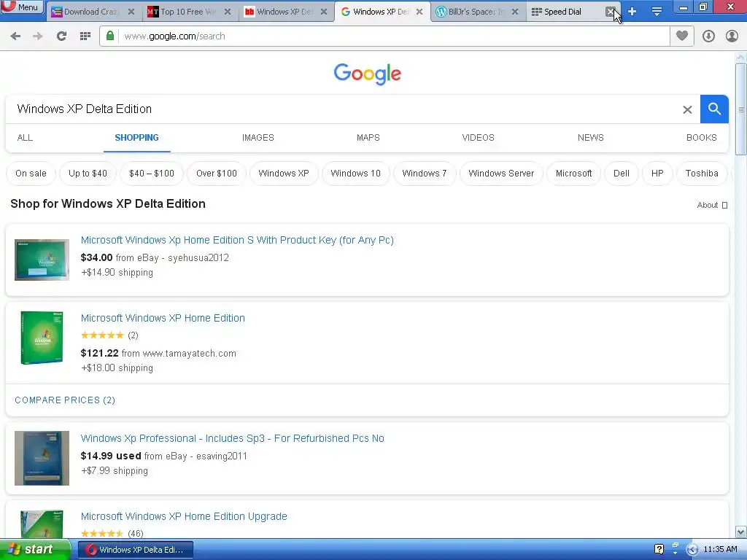Click $34.00 eBay product thumbnail
Screen dimensions: 747x560
tap(42, 260)
